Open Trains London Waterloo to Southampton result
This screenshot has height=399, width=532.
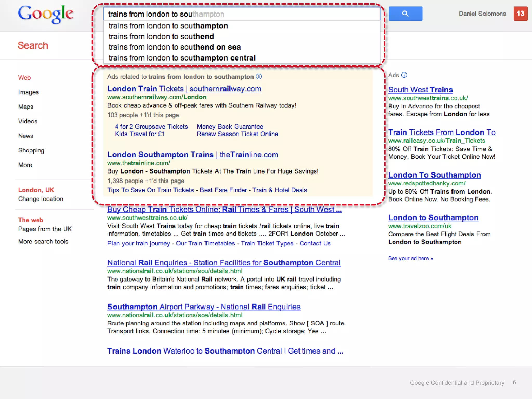225,351
